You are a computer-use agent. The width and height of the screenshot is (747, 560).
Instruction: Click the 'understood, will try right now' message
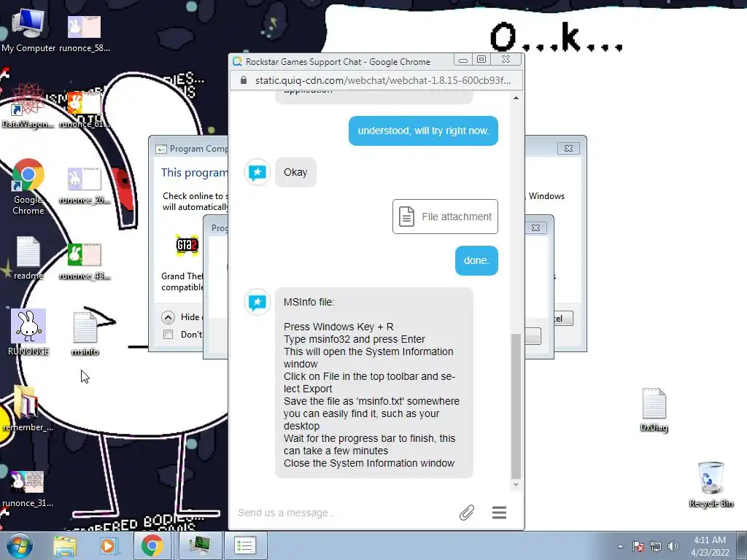[x=423, y=131]
